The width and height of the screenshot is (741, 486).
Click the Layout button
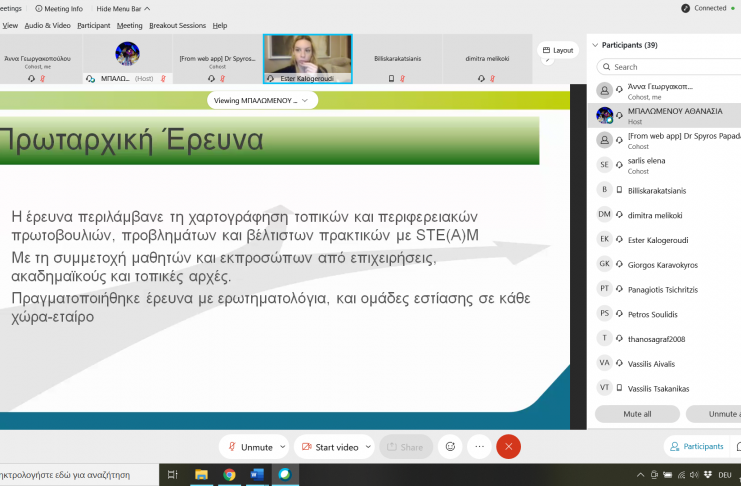(x=558, y=50)
